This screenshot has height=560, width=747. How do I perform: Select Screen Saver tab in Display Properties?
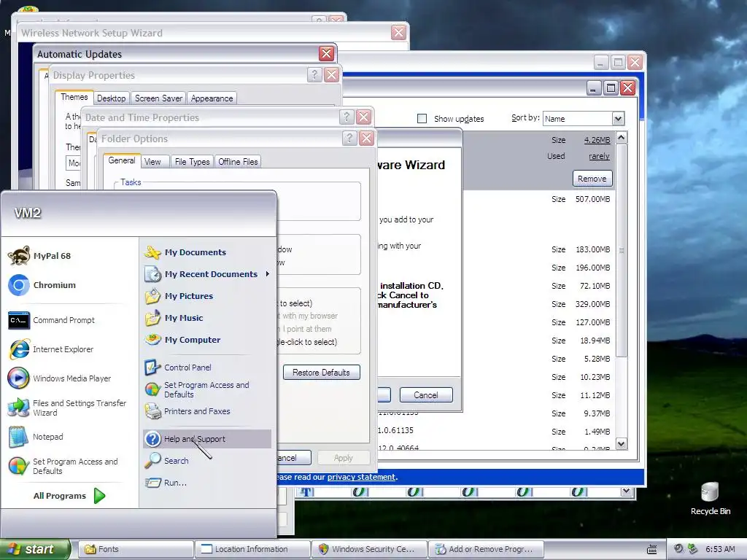pos(158,98)
